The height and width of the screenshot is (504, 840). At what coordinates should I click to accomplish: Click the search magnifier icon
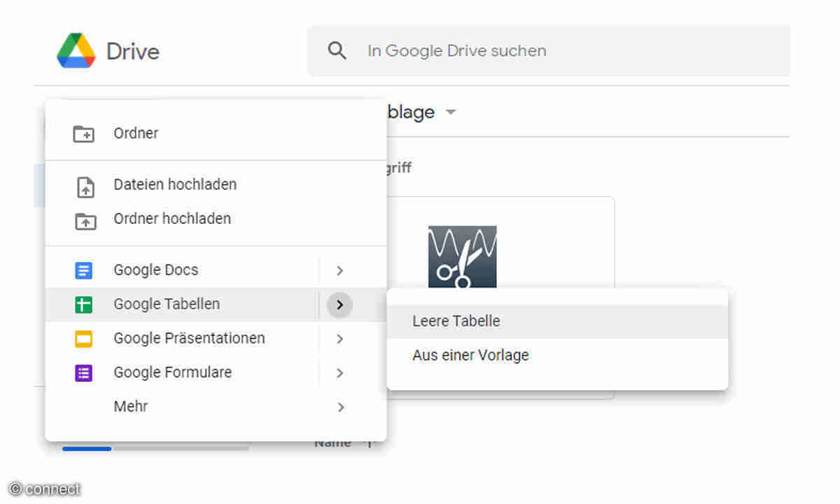tap(337, 50)
